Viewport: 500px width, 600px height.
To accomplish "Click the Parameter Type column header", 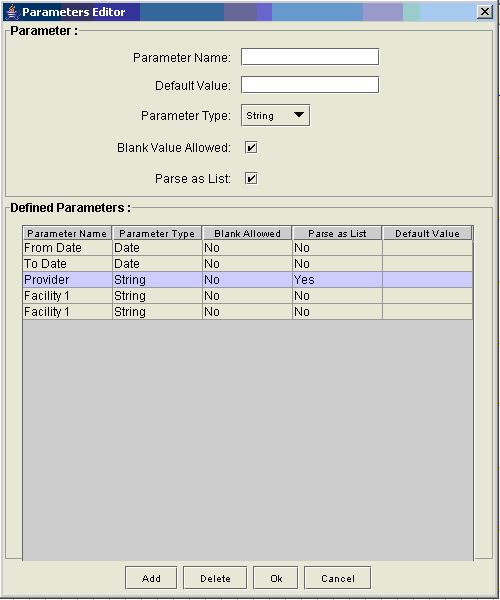I will [157, 233].
